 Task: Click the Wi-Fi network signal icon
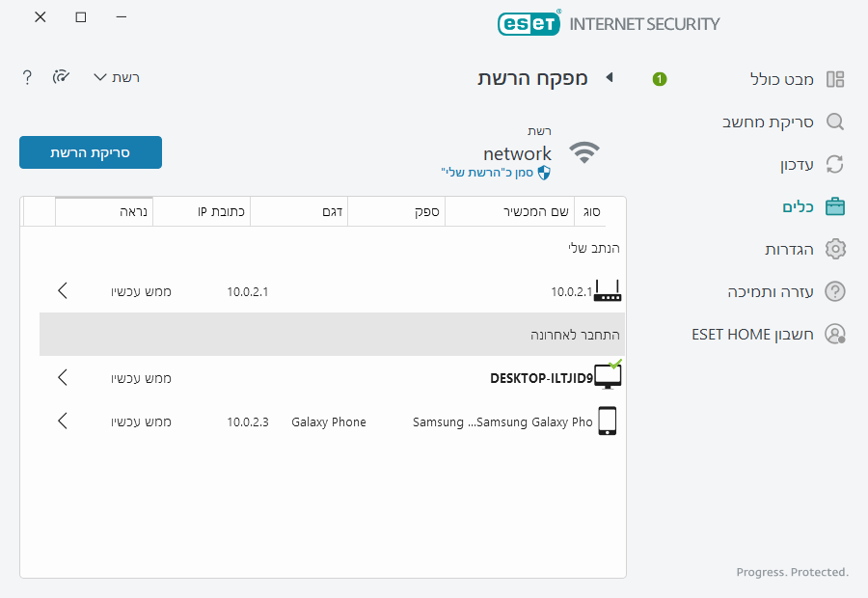(x=584, y=152)
